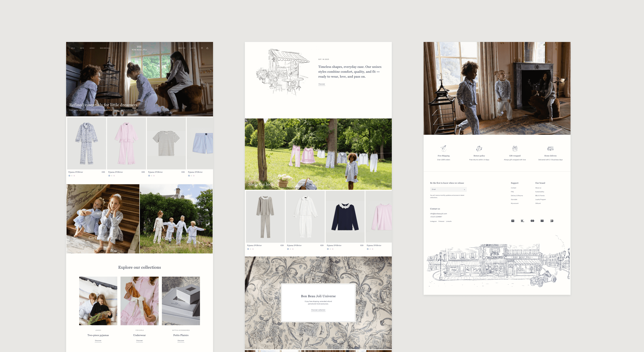Select first color swatch under navy collared top

click(328, 249)
